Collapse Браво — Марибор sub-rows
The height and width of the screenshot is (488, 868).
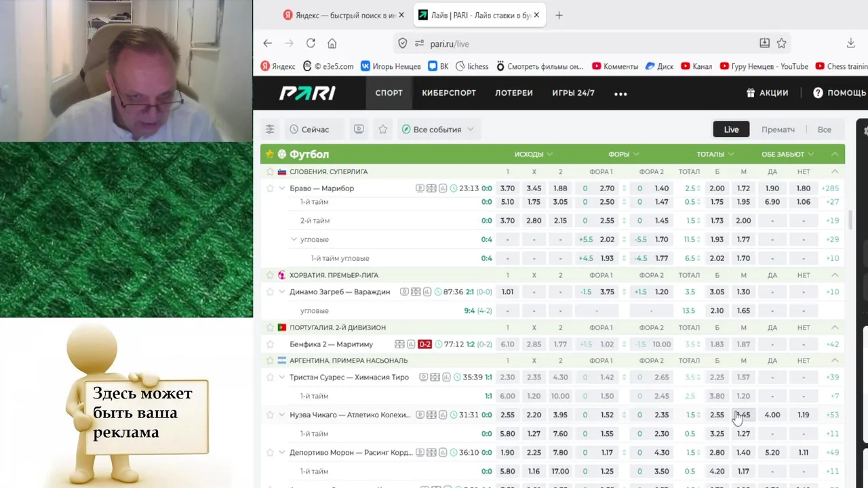coord(282,188)
